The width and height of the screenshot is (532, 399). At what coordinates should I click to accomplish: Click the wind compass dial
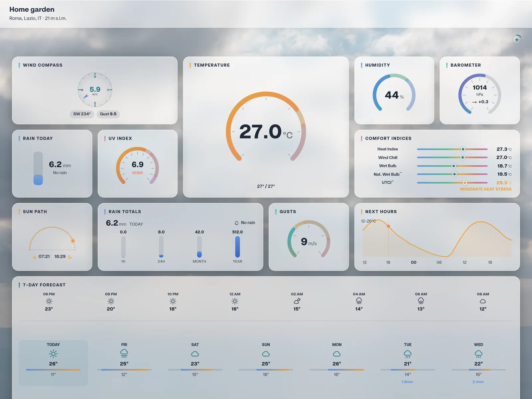95,90
